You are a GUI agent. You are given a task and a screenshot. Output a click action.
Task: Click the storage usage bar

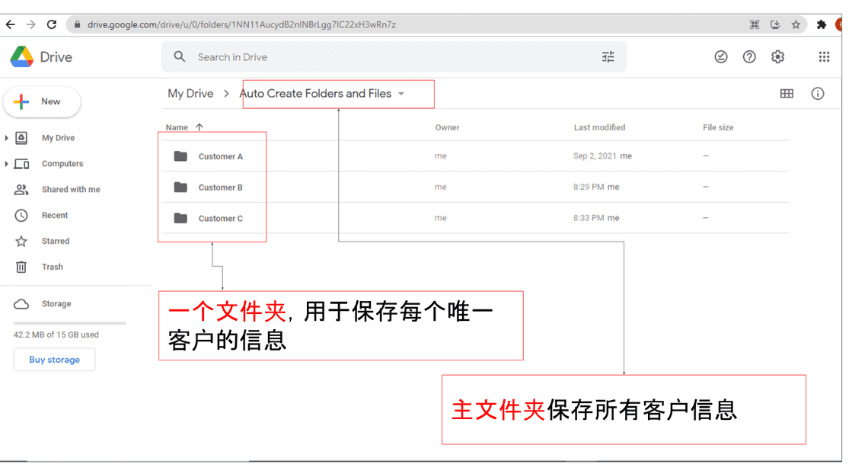69,323
